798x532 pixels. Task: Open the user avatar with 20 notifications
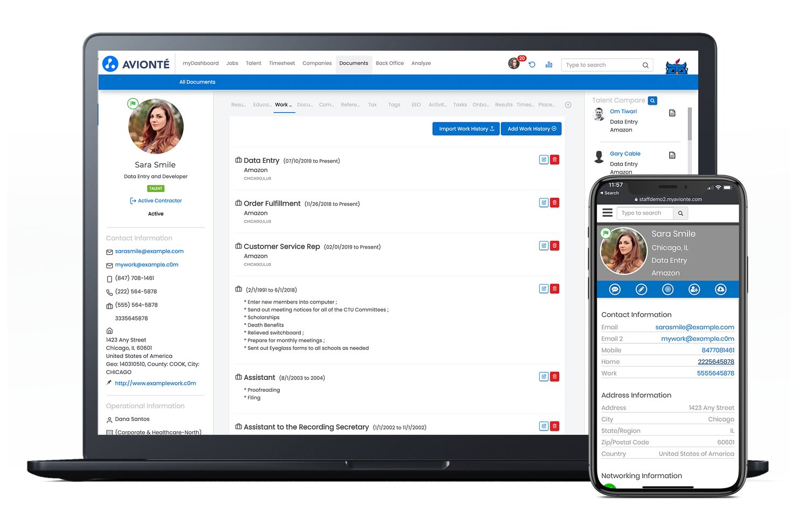514,64
